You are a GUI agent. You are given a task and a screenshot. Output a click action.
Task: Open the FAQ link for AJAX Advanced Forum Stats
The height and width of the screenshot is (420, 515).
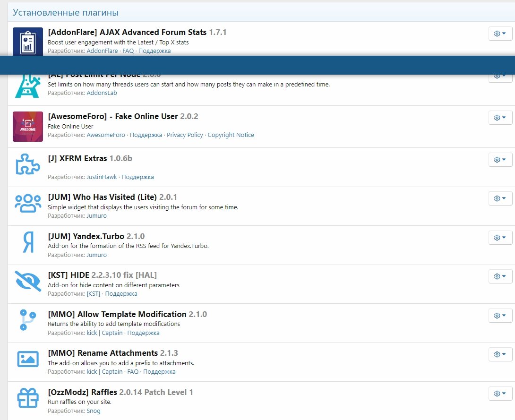(128, 51)
